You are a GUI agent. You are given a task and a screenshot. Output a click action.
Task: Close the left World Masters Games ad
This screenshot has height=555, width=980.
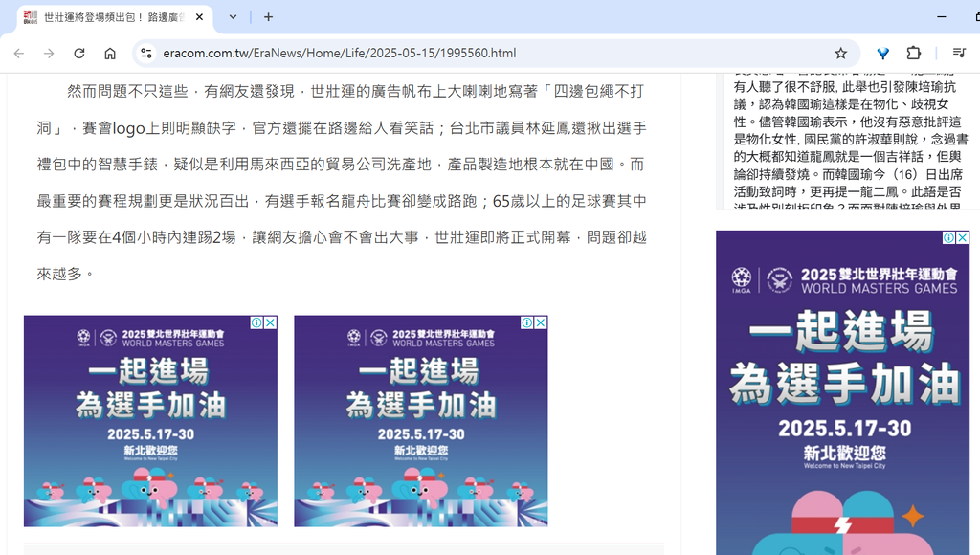click(271, 322)
